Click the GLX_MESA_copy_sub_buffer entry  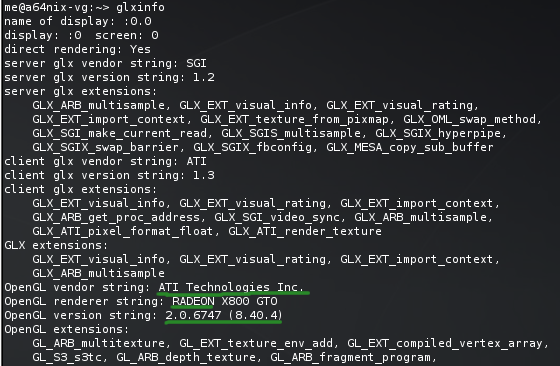point(410,147)
